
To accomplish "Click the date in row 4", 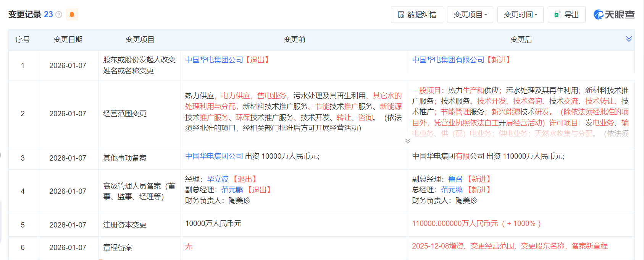I will [x=68, y=191].
